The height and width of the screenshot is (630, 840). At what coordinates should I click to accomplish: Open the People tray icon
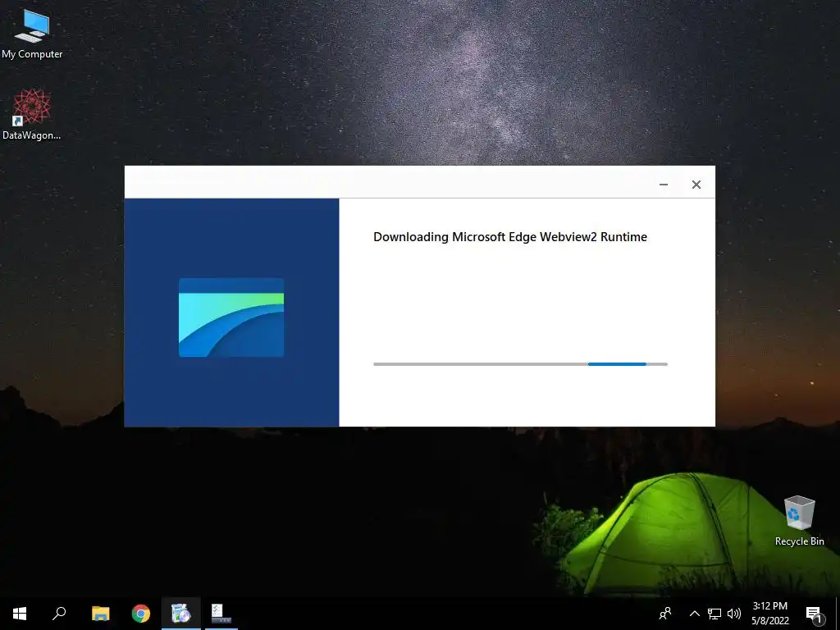point(666,614)
